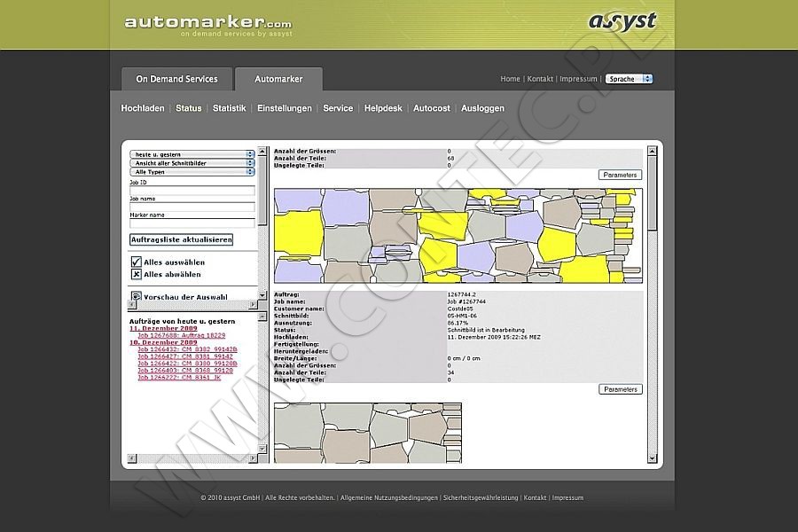Click the left arrow of the job list horizontal scrollbar
798x532 pixels.
point(132,458)
